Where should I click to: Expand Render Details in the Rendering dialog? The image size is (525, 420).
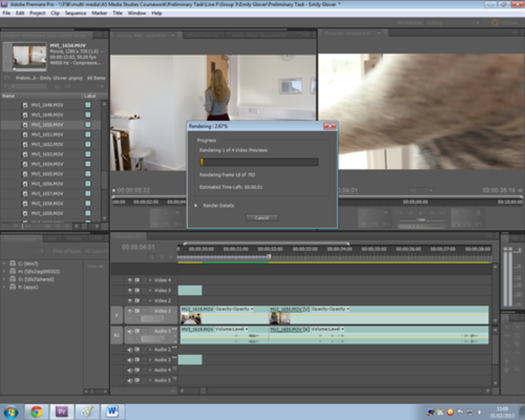196,206
